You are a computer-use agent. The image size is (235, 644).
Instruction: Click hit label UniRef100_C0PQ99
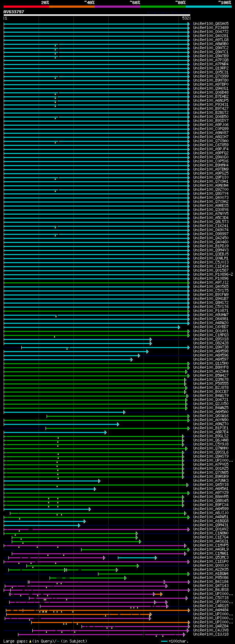(x=211, y=129)
